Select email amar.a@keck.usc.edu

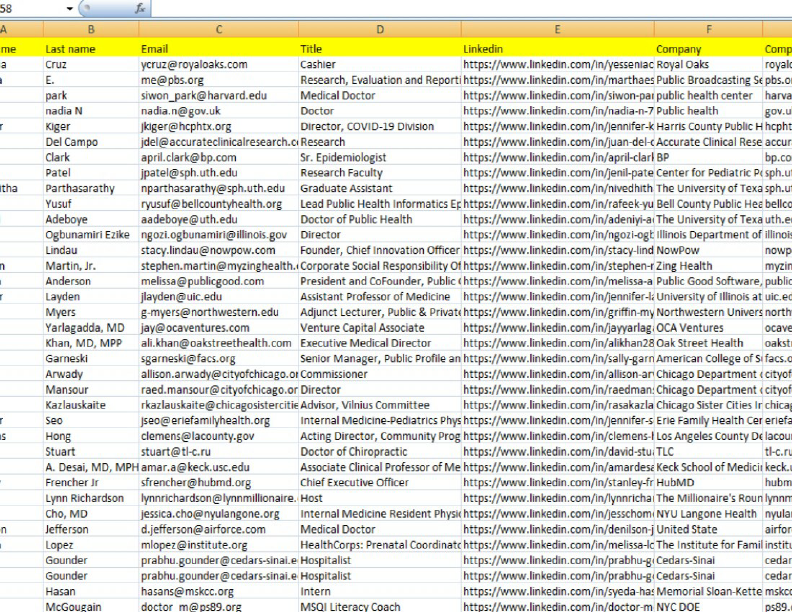point(219,468)
